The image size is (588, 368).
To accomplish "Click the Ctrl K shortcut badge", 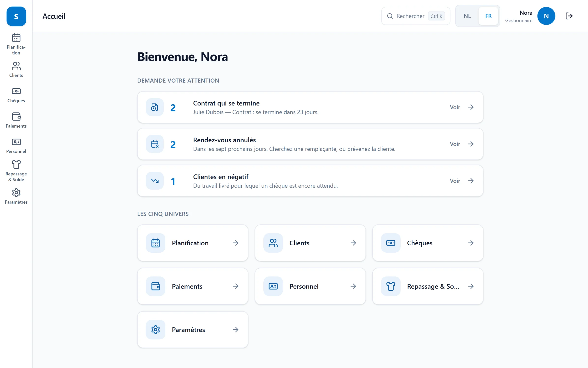I will coord(436,16).
